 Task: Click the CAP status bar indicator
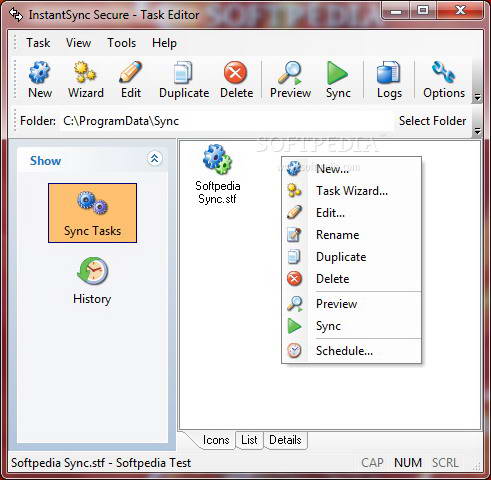click(x=372, y=463)
